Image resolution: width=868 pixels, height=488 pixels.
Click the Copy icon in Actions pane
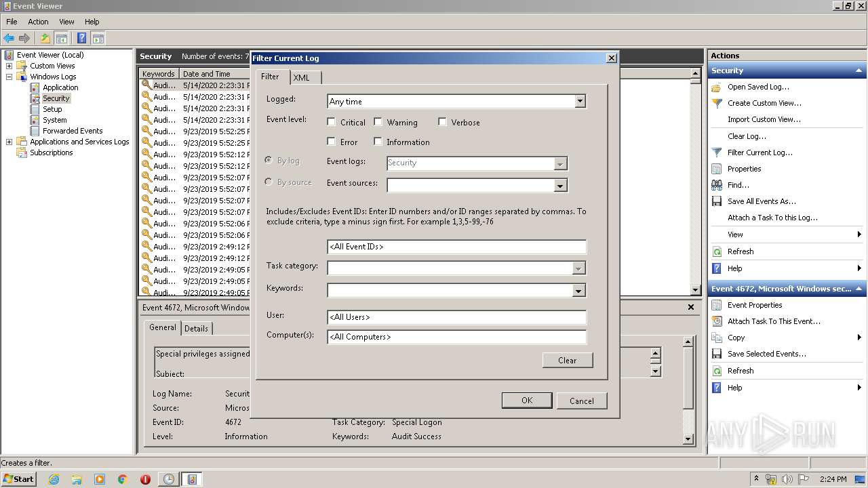pos(717,338)
